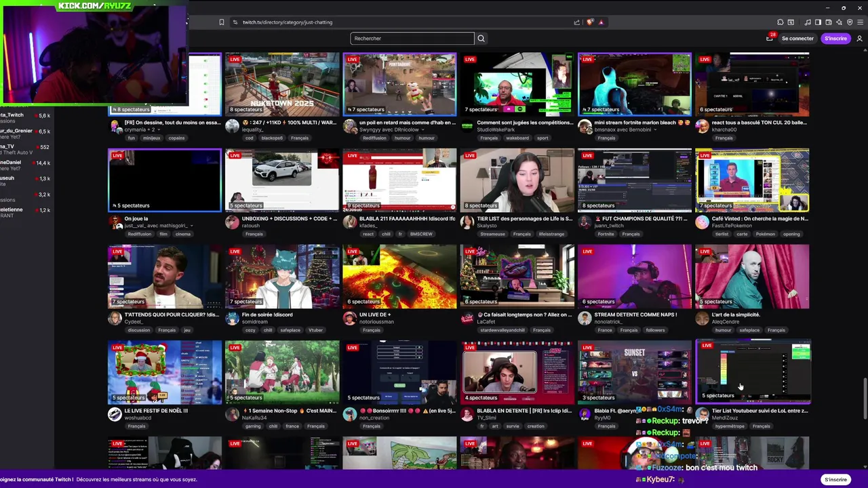This screenshot has height=488, width=868.
Task: Open the anime NaKaRu34 stream thumbnail
Action: (282, 373)
